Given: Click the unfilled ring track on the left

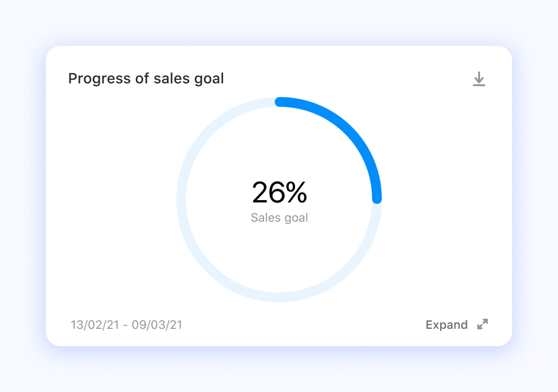Looking at the screenshot, I should click(181, 199).
